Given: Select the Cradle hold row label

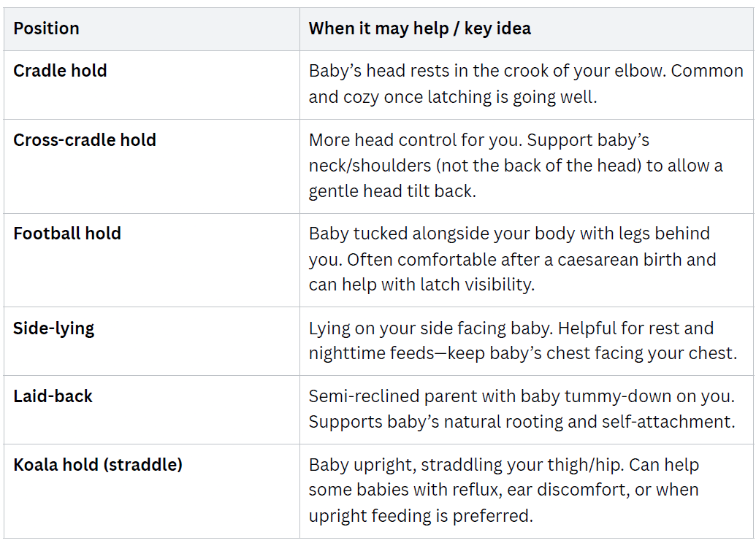Looking at the screenshot, I should pyautogui.click(x=61, y=71).
